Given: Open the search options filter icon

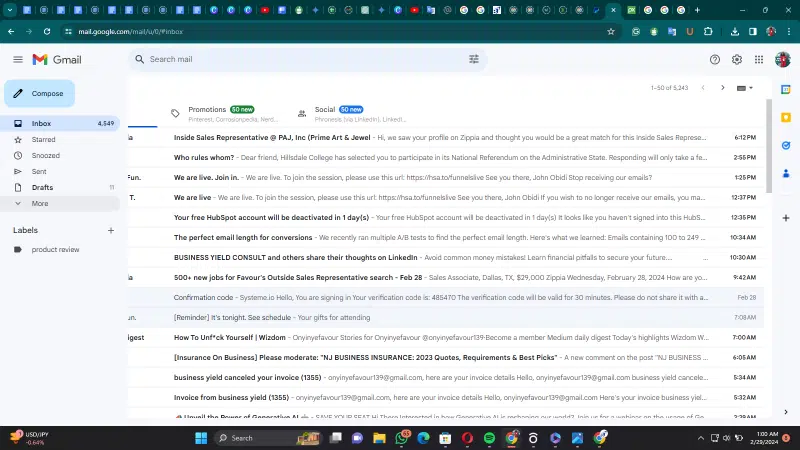Looking at the screenshot, I should [x=474, y=59].
